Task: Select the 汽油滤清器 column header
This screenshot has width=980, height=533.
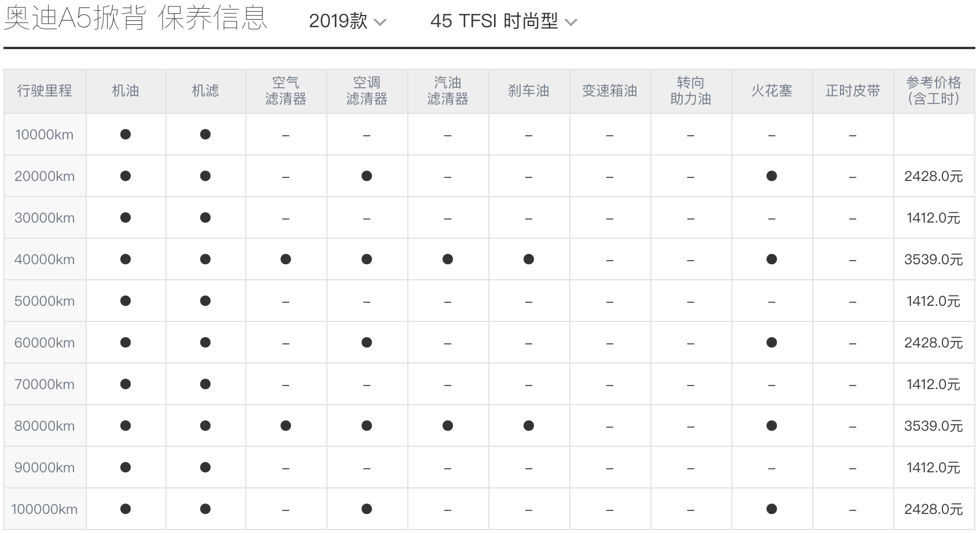Action: click(x=448, y=91)
